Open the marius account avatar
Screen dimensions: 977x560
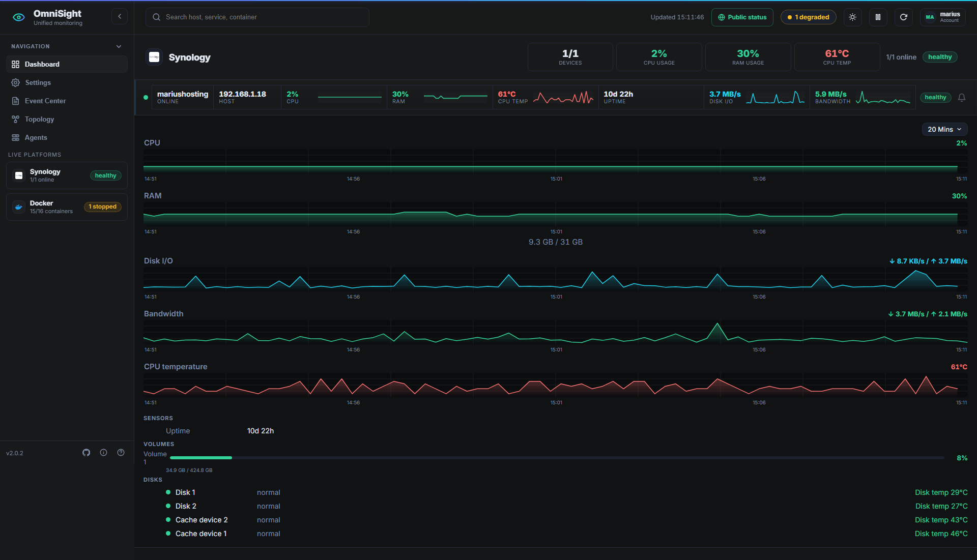click(930, 17)
